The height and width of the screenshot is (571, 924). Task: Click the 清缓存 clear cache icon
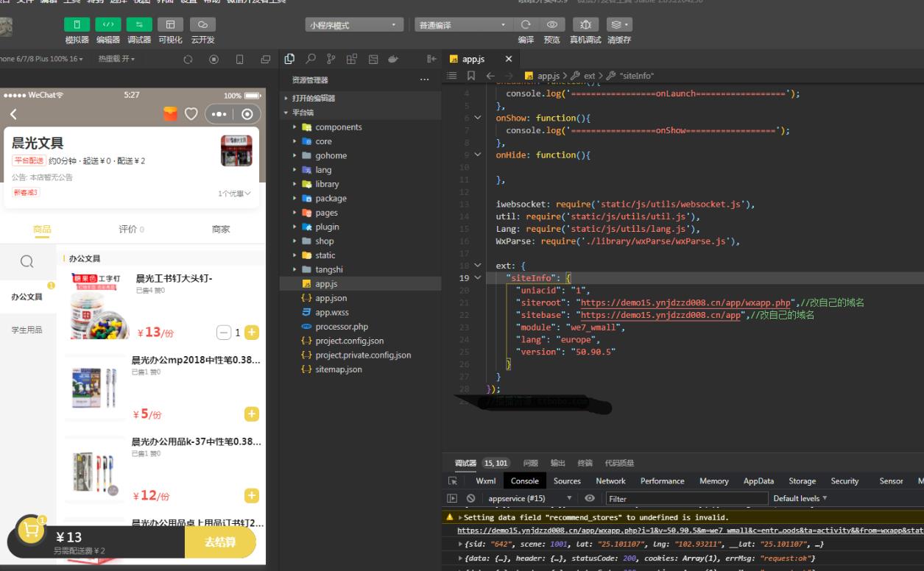coord(618,24)
